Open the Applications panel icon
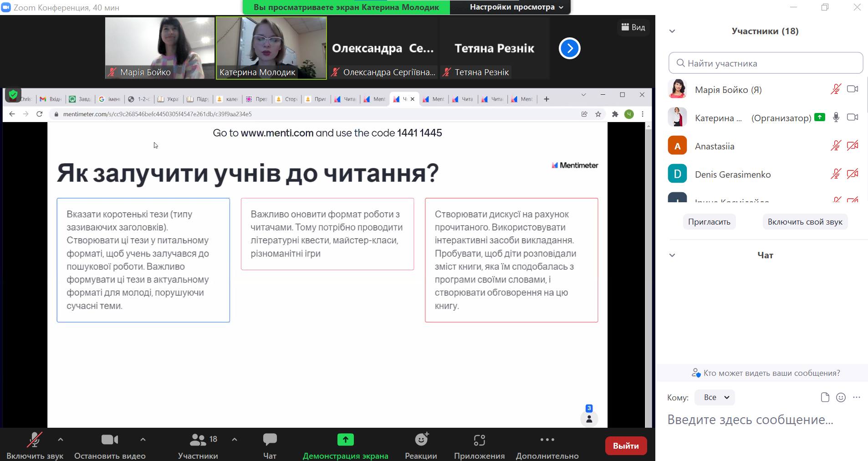 pyautogui.click(x=479, y=440)
